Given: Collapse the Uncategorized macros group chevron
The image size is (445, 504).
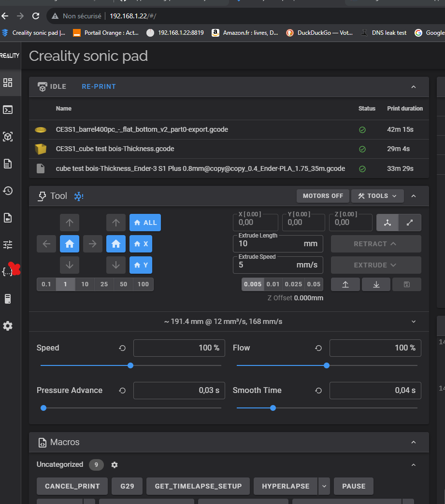Looking at the screenshot, I should (x=414, y=465).
